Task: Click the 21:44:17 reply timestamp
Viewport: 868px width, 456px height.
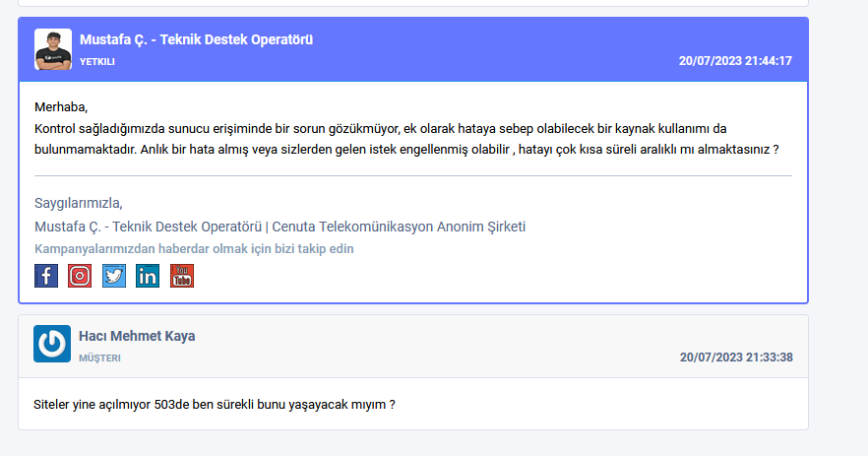Action: pos(735,61)
